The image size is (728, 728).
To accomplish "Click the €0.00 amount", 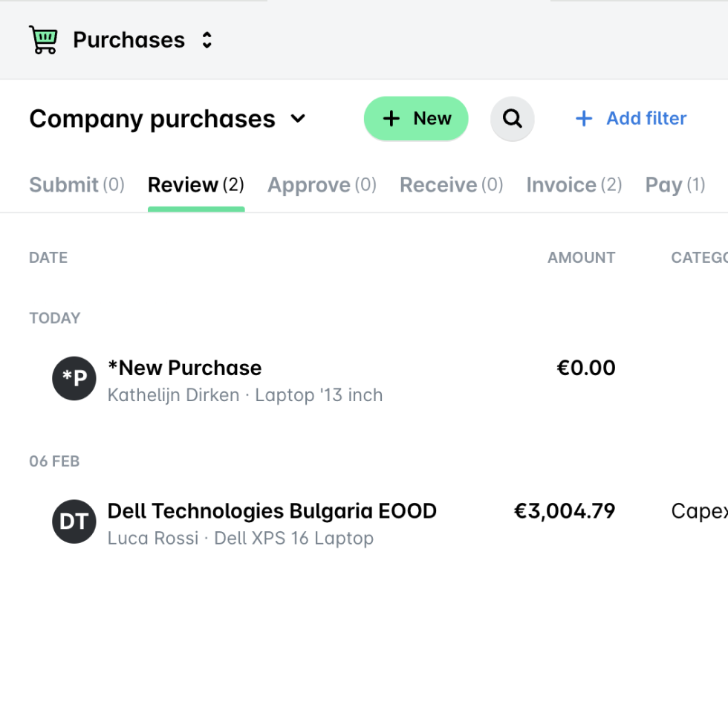I will tap(586, 368).
